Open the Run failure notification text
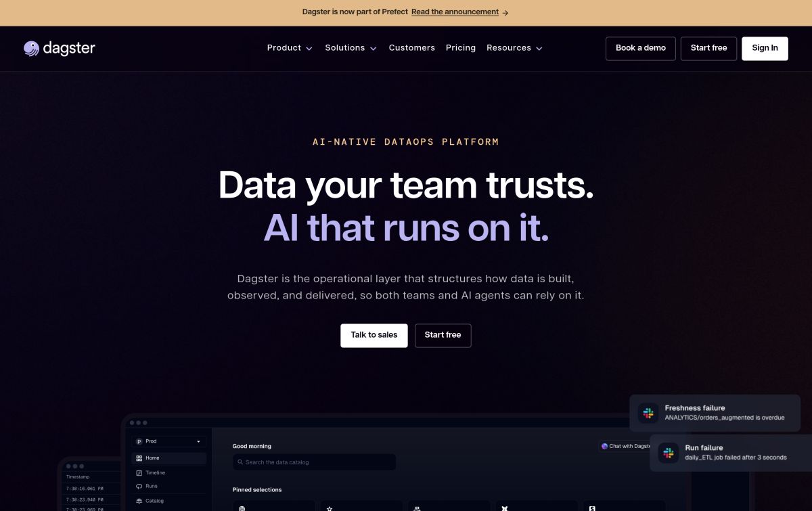This screenshot has height=511, width=812. point(736,453)
